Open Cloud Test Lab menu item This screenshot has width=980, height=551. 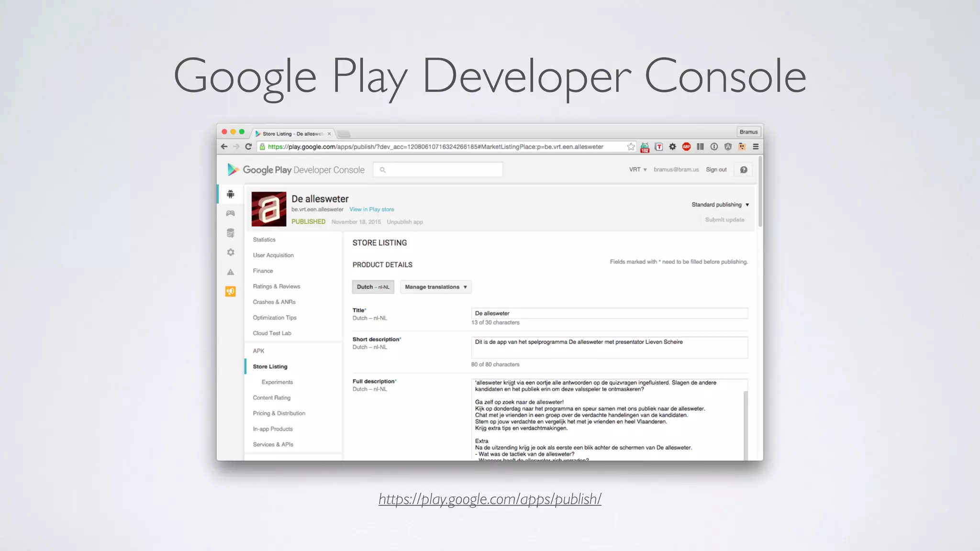(x=272, y=333)
